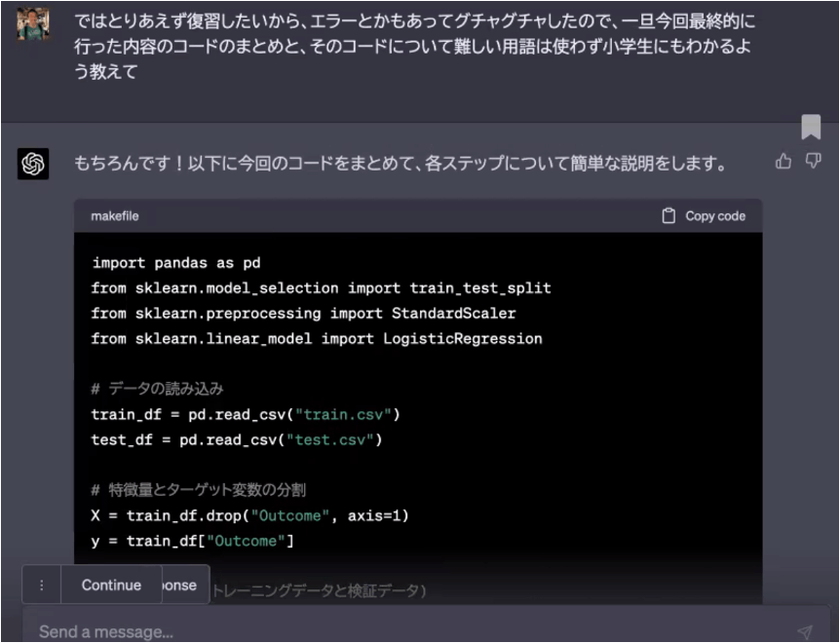This screenshot has width=840, height=643.
Task: Click the assistant reply starting 'もちろんです'
Action: click(x=401, y=164)
